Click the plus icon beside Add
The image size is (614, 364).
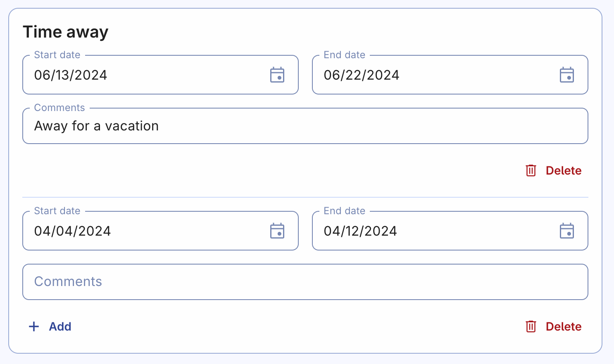coord(34,326)
